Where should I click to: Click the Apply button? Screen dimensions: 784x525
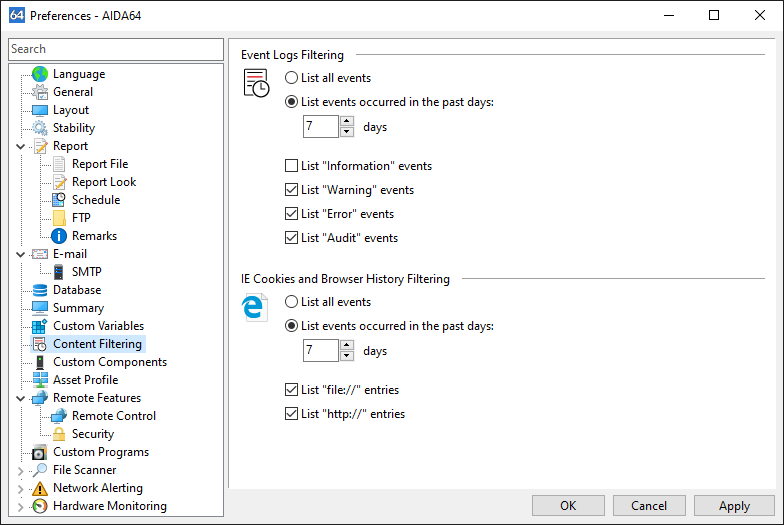pos(734,506)
